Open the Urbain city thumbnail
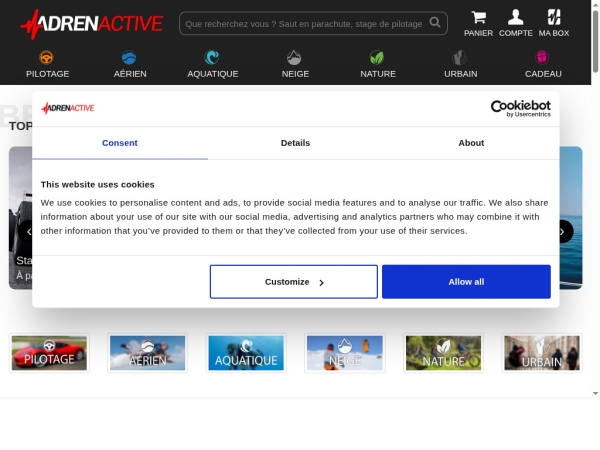600x450 pixels. [x=542, y=353]
